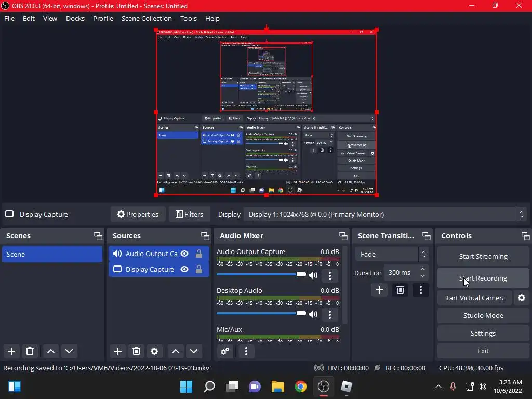The height and width of the screenshot is (399, 532).
Task: Remove selected scene with trash icon
Action: [30, 351]
